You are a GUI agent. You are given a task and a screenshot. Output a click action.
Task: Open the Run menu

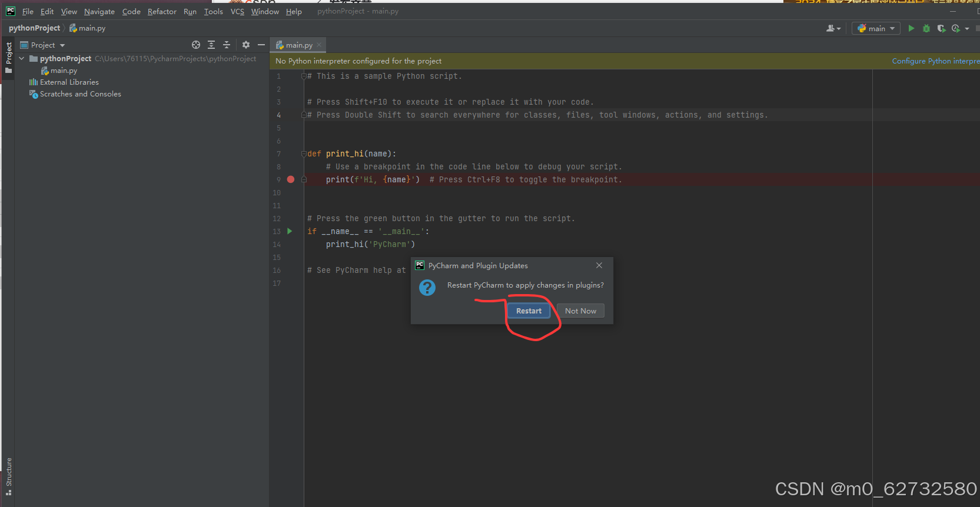point(190,11)
